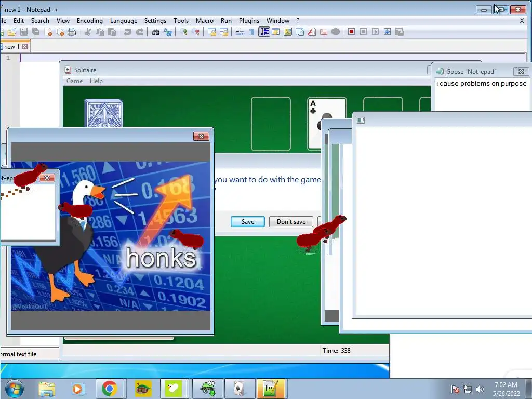Click the "i cause problems on purpose" text
This screenshot has height=399, width=532.
482,84
